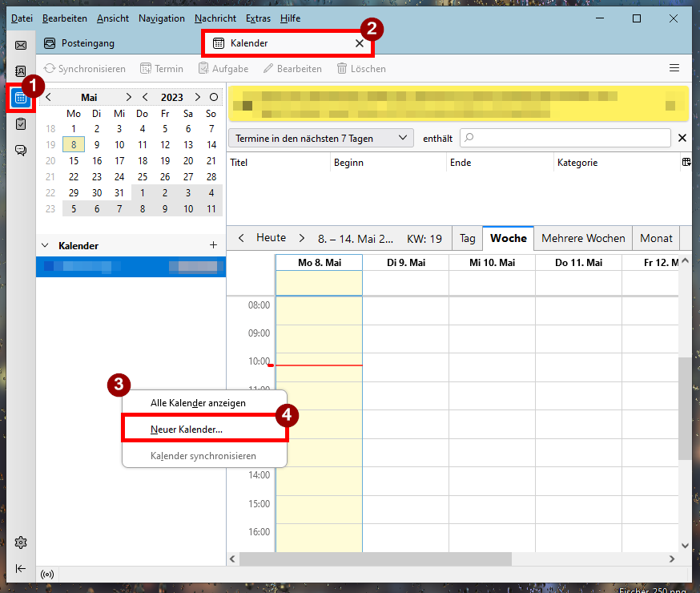This screenshot has width=700, height=593.
Task: Open the Mail space in sidebar
Action: (21, 45)
